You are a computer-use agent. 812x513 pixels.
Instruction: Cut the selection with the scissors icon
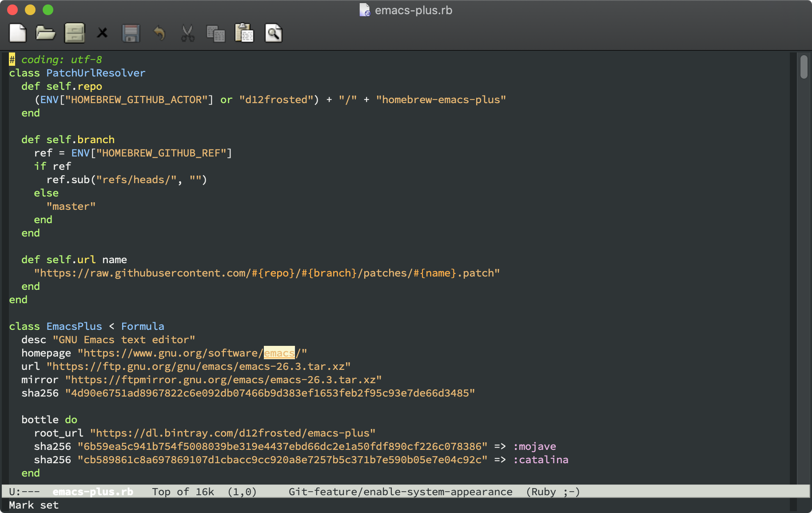point(187,33)
